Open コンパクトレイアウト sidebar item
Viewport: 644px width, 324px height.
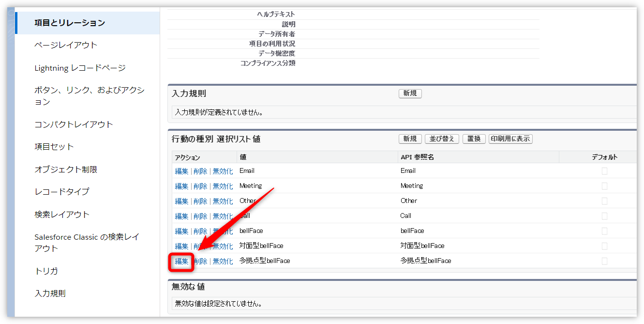point(74,124)
